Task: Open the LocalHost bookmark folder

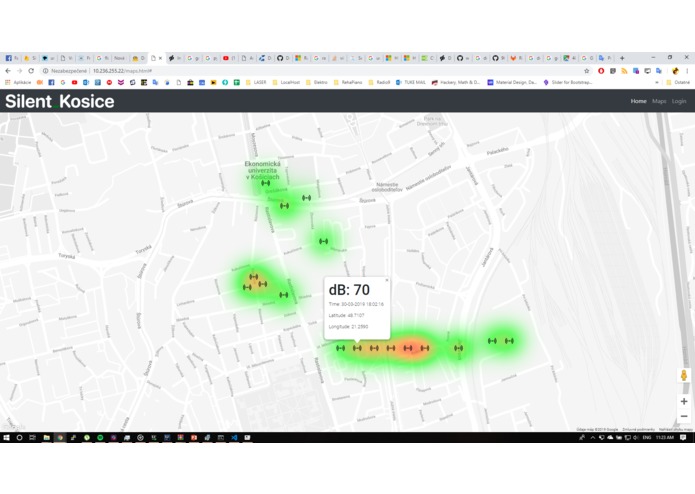Action: (x=286, y=82)
